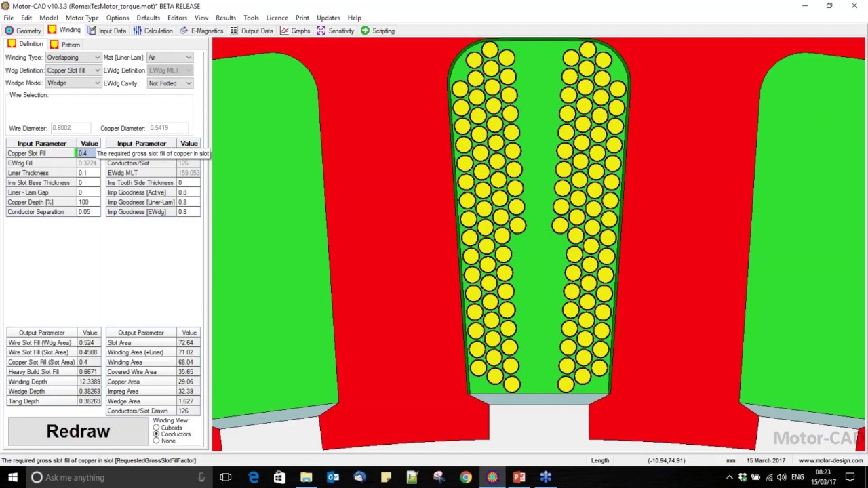Image resolution: width=868 pixels, height=488 pixels.
Task: Edit the Conductor Separation value
Action: point(88,212)
